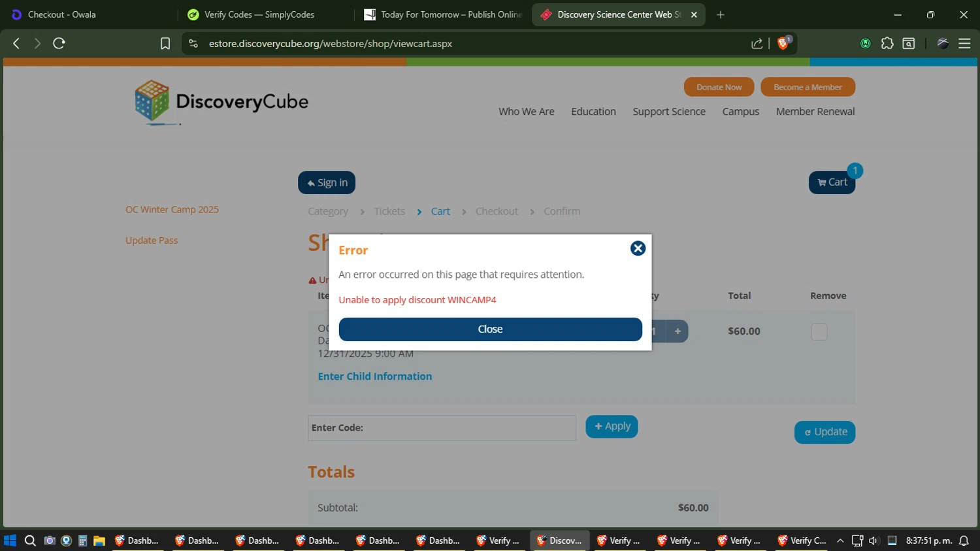The width and height of the screenshot is (980, 551).
Task: Show hidden system tray icons chevron
Action: tap(840, 541)
